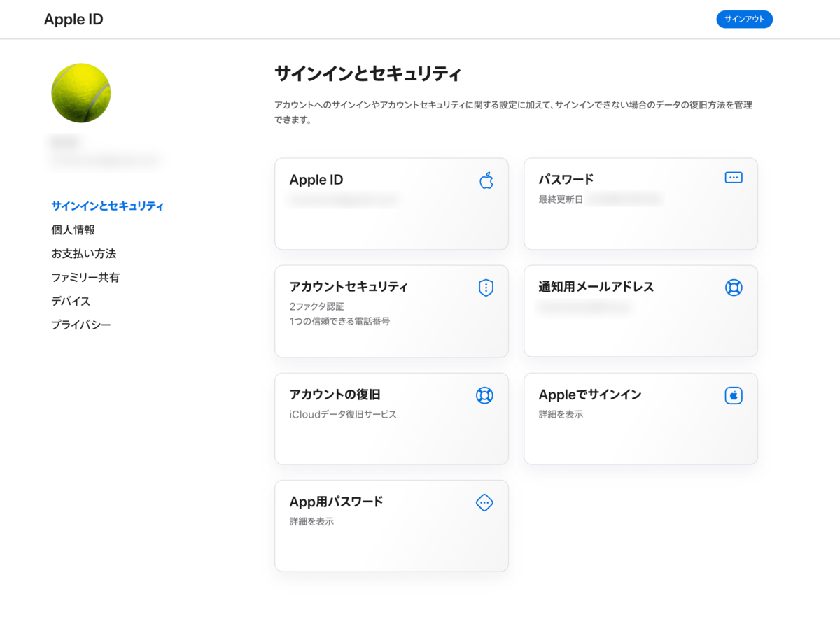840x617 pixels.
Task: Open the Apple ID card title
Action: (316, 180)
